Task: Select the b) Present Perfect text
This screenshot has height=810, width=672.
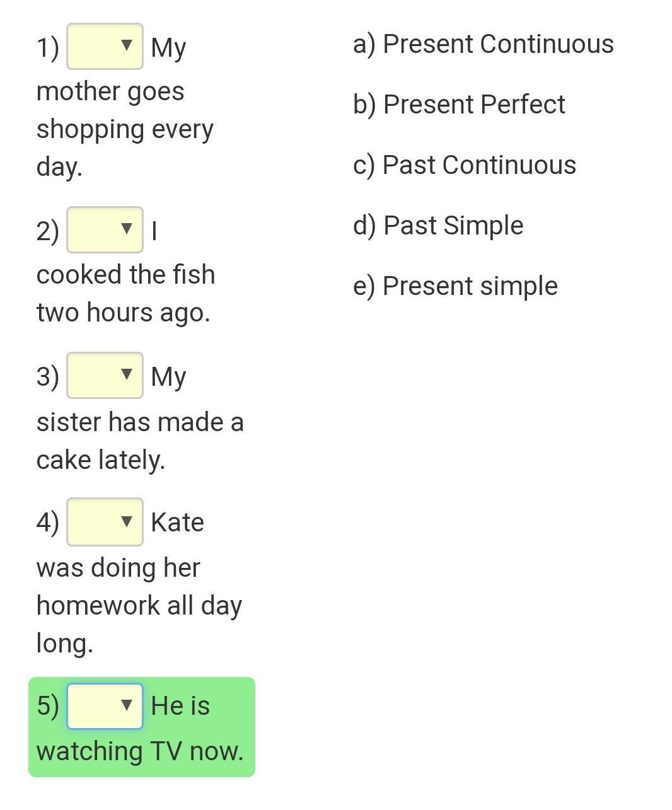Action: (x=459, y=105)
